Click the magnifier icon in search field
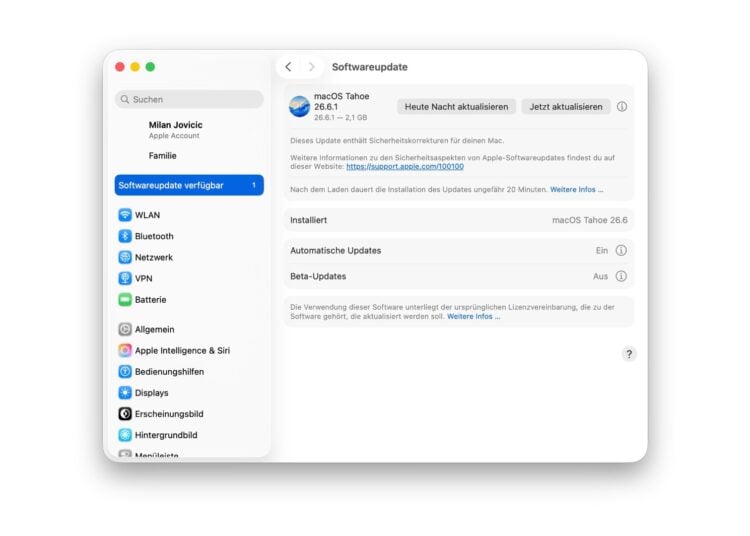Viewport: 750px width, 536px height. coord(125,99)
